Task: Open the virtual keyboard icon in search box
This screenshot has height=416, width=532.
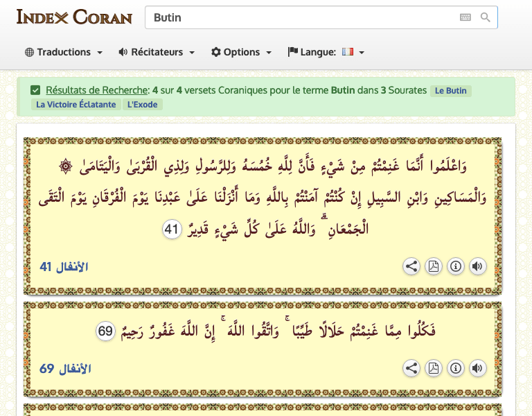Action: [x=465, y=17]
